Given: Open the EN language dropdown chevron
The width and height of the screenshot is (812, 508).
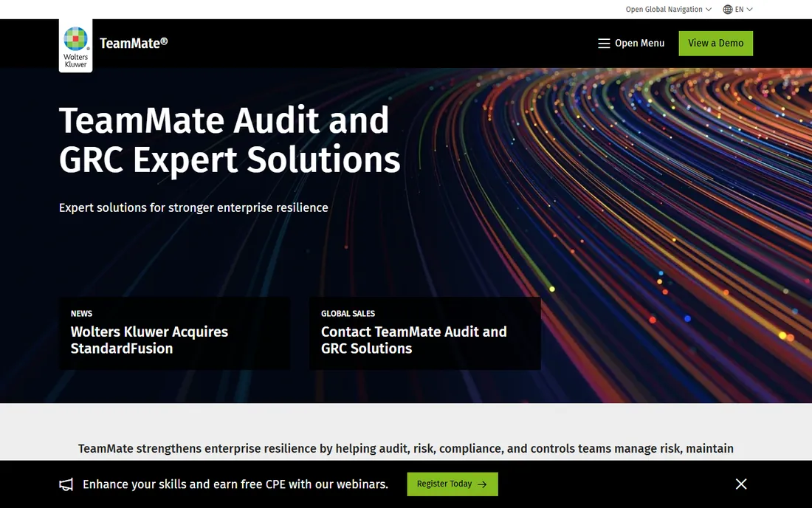Looking at the screenshot, I should click(749, 10).
